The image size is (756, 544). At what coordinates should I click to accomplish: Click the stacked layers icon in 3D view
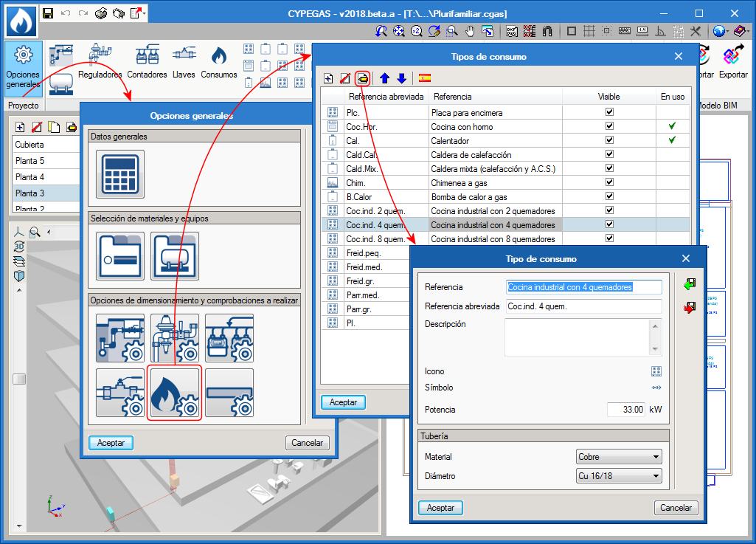(x=18, y=261)
